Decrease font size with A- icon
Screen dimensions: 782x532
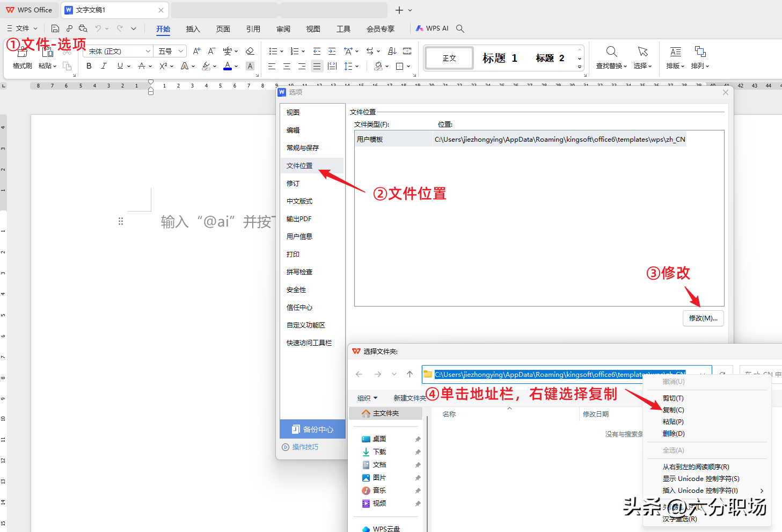[x=211, y=51]
